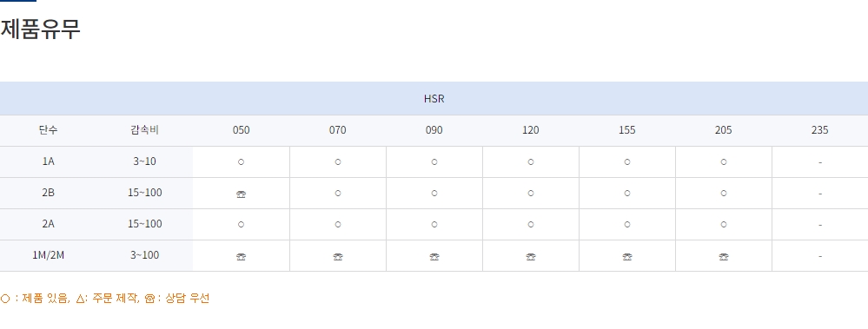
Task: Click the dash for 1A under 235
Action: click(x=820, y=162)
